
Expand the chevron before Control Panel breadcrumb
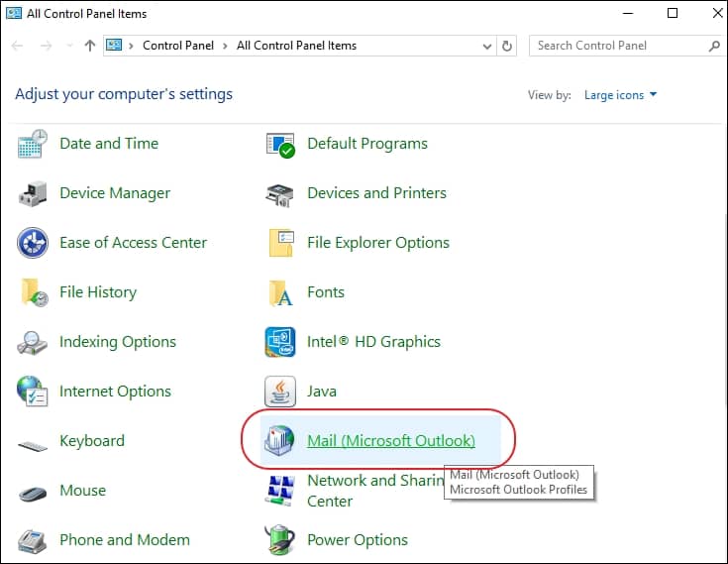click(x=132, y=46)
